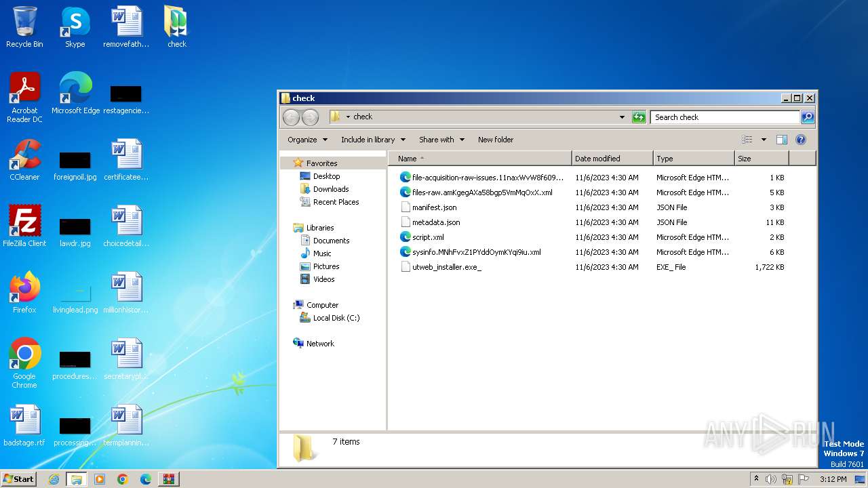The height and width of the screenshot is (488, 868).
Task: Select Favorites in navigation pane
Action: click(x=321, y=163)
